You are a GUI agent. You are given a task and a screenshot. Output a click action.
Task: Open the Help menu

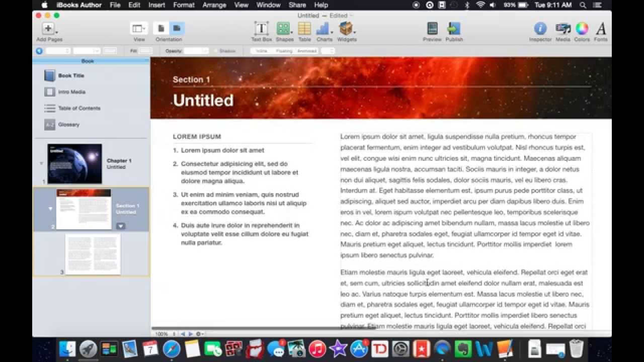pyautogui.click(x=321, y=5)
